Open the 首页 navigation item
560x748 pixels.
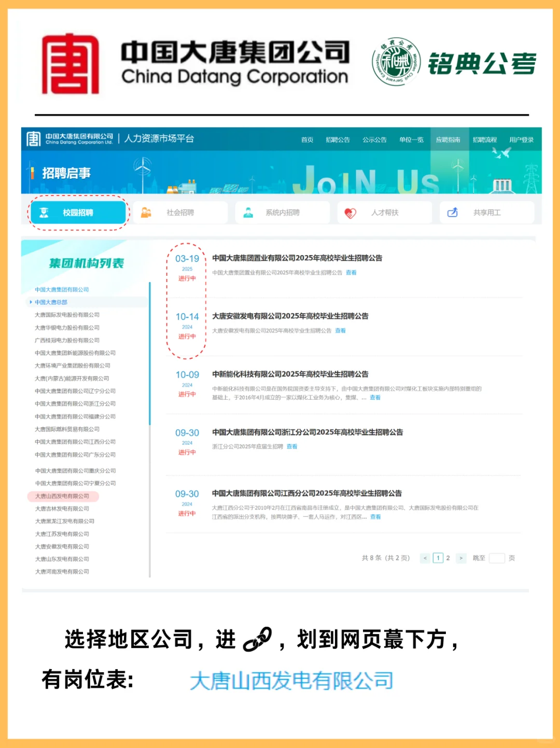307,140
